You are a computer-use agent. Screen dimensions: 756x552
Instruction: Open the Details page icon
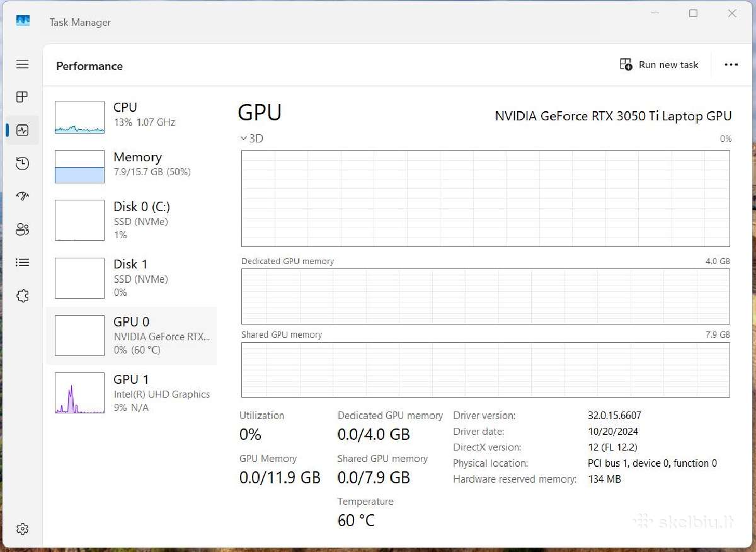pos(23,262)
